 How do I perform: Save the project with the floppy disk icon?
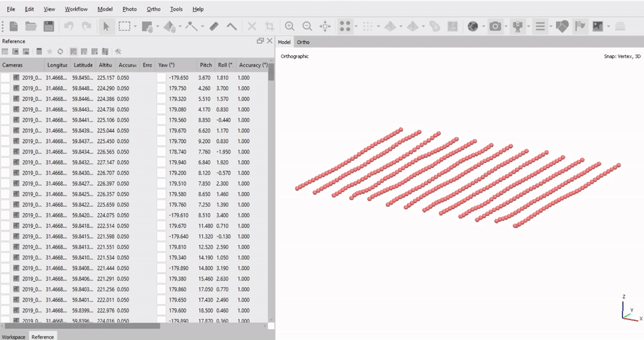click(x=49, y=26)
